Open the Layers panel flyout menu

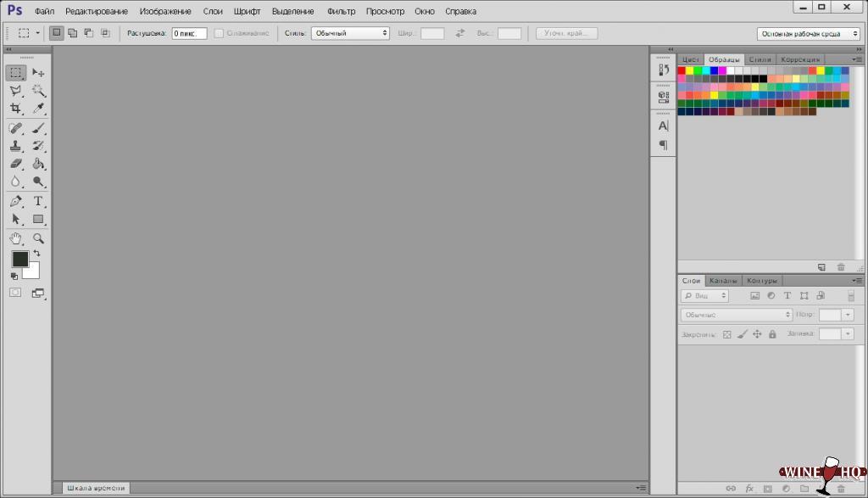[x=855, y=279]
